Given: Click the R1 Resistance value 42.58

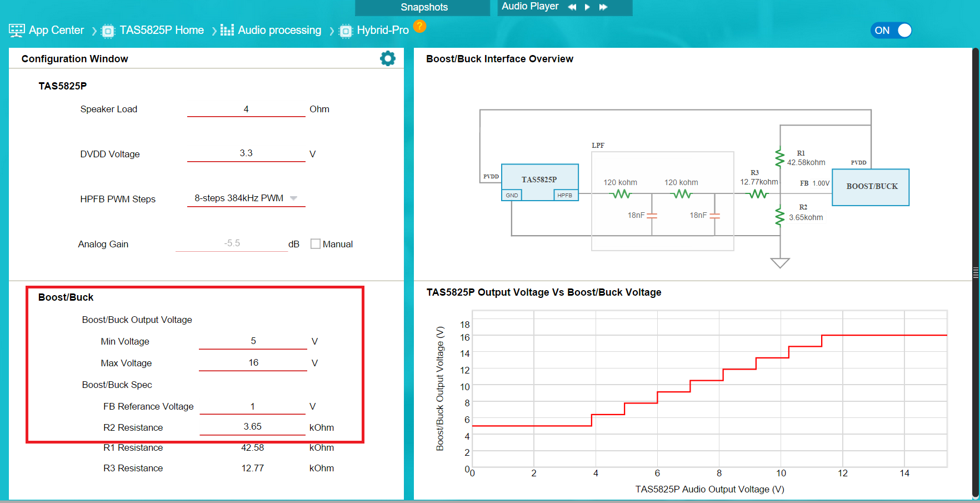Looking at the screenshot, I should 252,447.
